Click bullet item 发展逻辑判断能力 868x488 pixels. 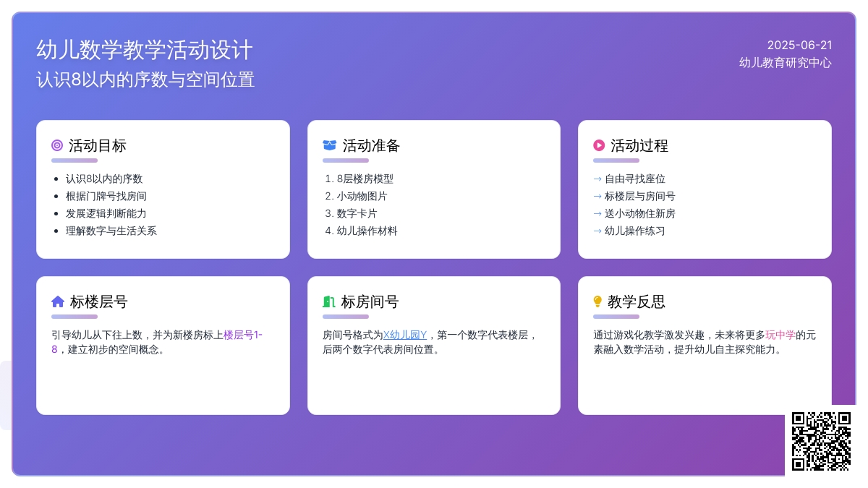point(106,213)
